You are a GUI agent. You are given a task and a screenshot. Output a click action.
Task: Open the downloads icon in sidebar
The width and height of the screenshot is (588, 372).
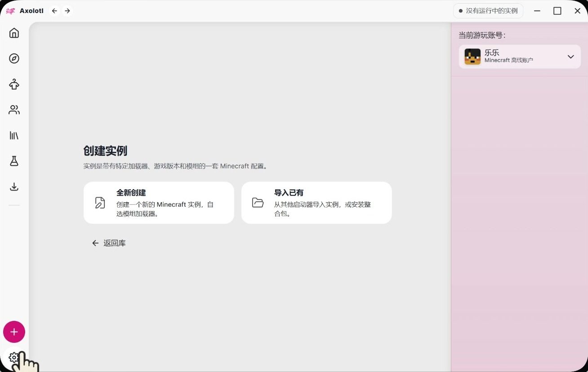14,186
